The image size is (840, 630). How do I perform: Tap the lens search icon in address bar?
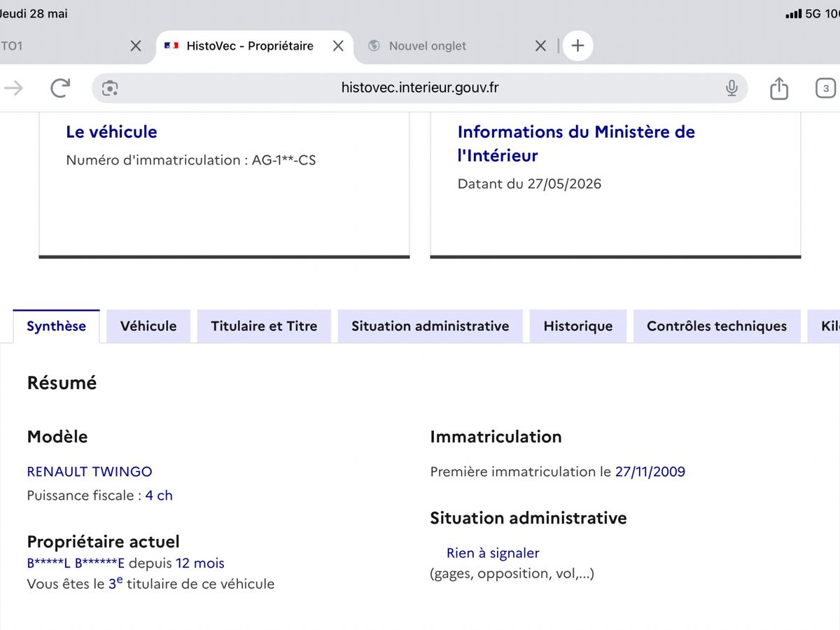click(x=110, y=87)
